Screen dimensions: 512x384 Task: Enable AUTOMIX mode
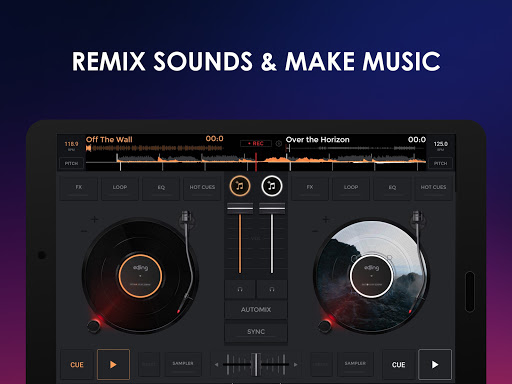(256, 310)
